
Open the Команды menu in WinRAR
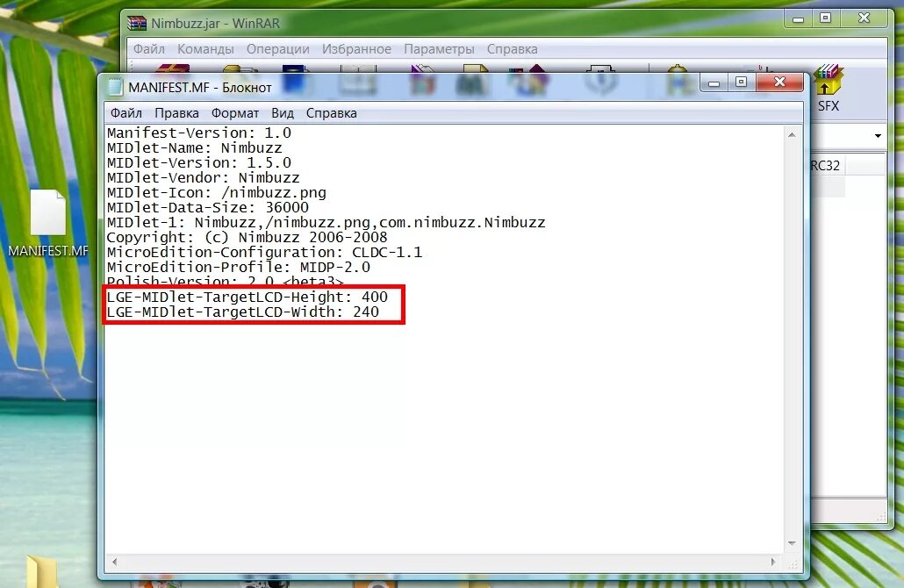click(205, 49)
